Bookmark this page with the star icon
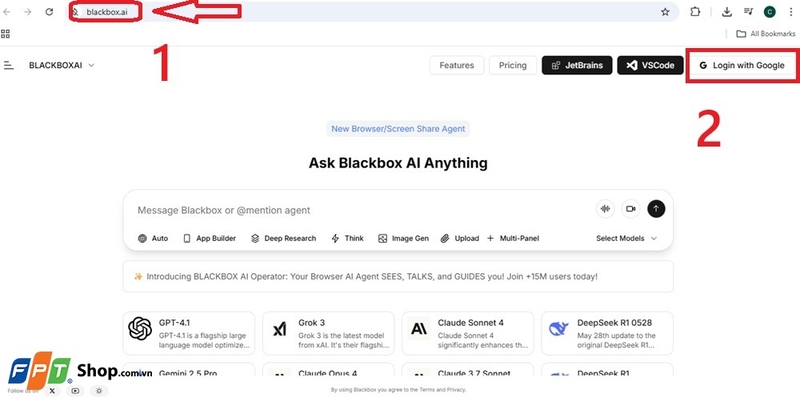The height and width of the screenshot is (398, 800). pos(665,12)
